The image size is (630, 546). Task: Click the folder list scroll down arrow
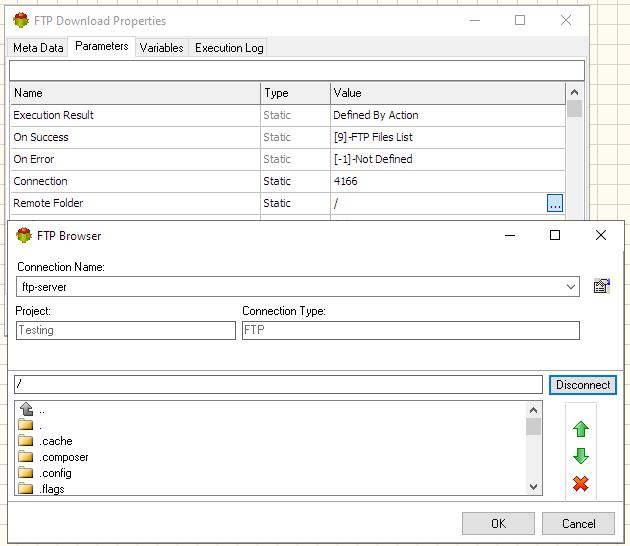pyautogui.click(x=534, y=487)
